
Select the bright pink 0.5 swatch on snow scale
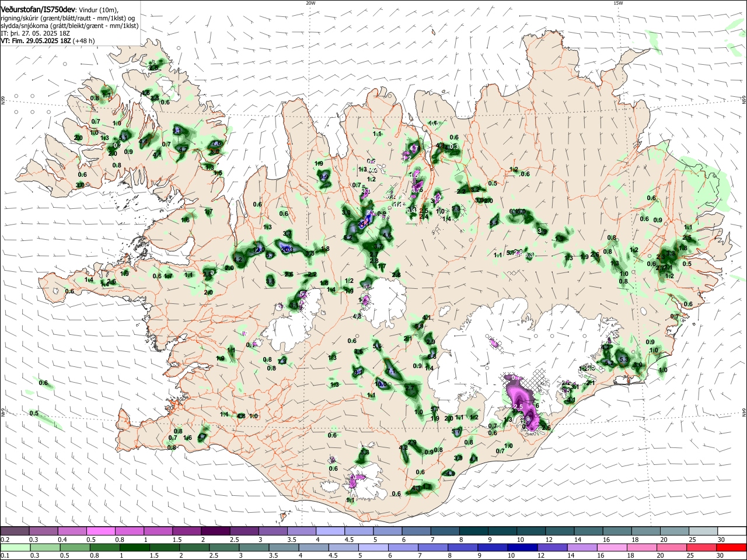[x=100, y=531]
